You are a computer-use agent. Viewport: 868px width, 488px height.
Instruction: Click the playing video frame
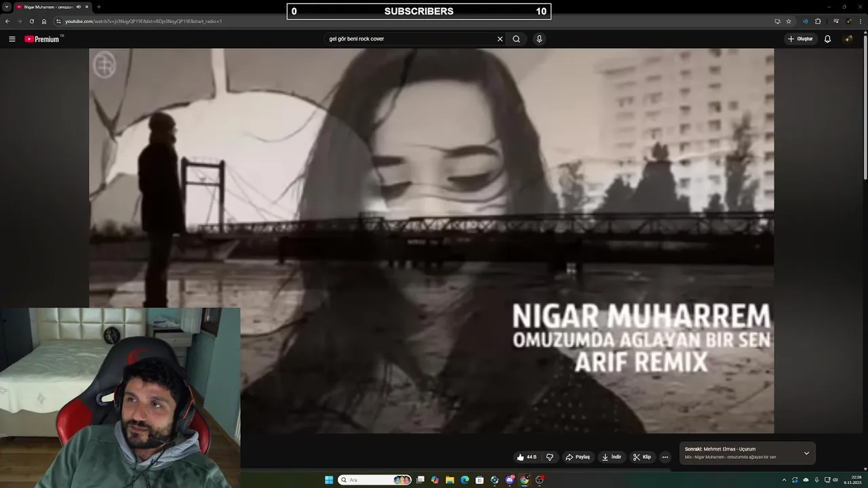click(431, 241)
